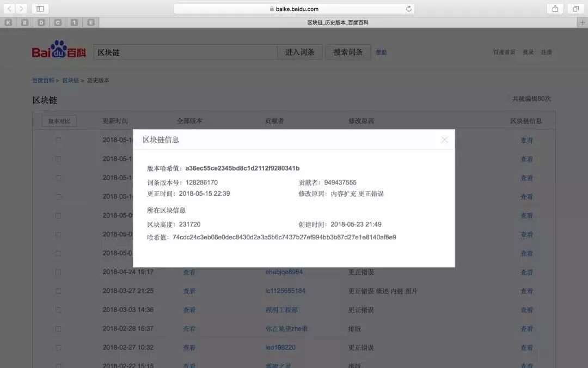Click the search input containing 区块链
The image size is (588, 368).
pyautogui.click(x=185, y=51)
